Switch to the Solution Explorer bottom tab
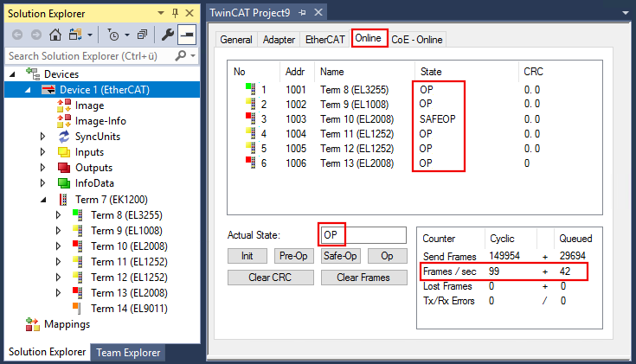This screenshot has width=636, height=364. click(x=47, y=352)
